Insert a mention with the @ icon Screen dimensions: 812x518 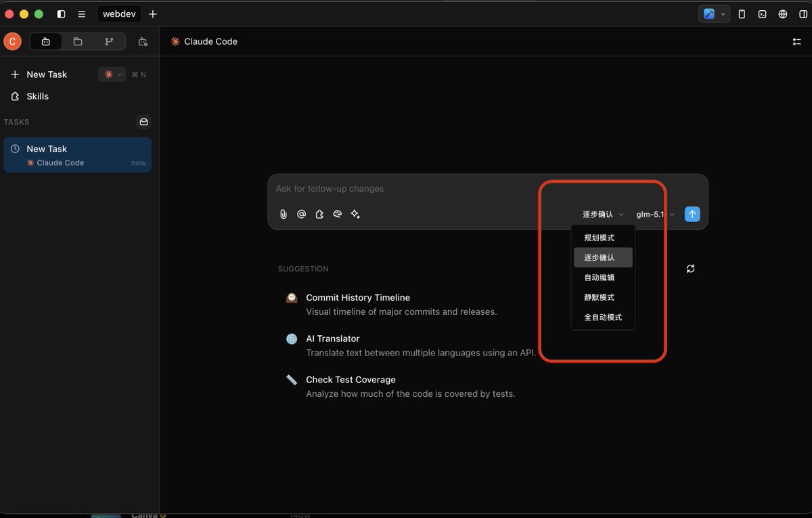301,214
